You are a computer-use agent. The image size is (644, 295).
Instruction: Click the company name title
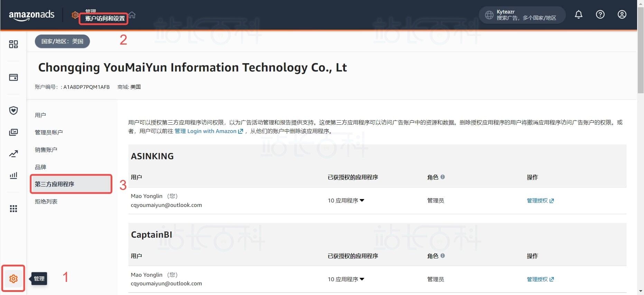[x=193, y=67]
